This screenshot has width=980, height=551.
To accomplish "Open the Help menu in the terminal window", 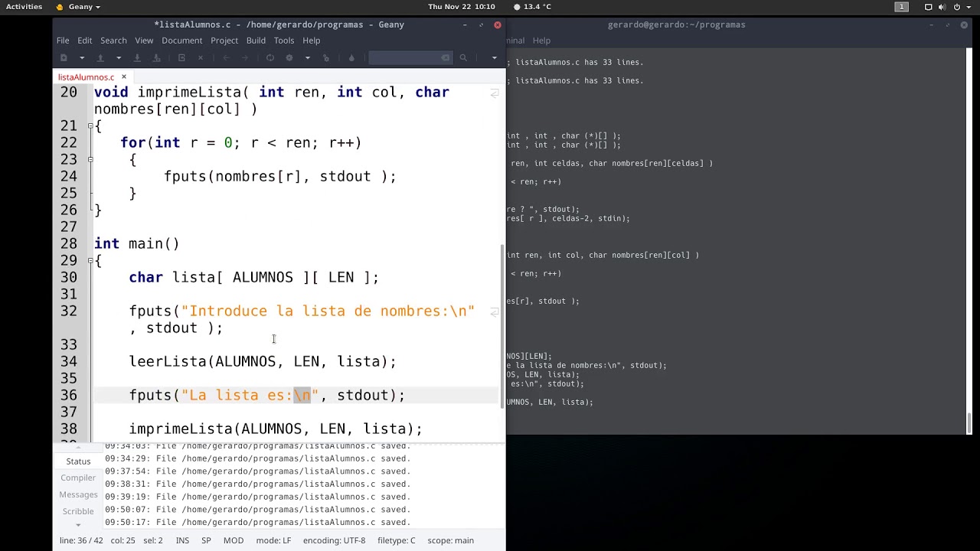I will (x=541, y=41).
